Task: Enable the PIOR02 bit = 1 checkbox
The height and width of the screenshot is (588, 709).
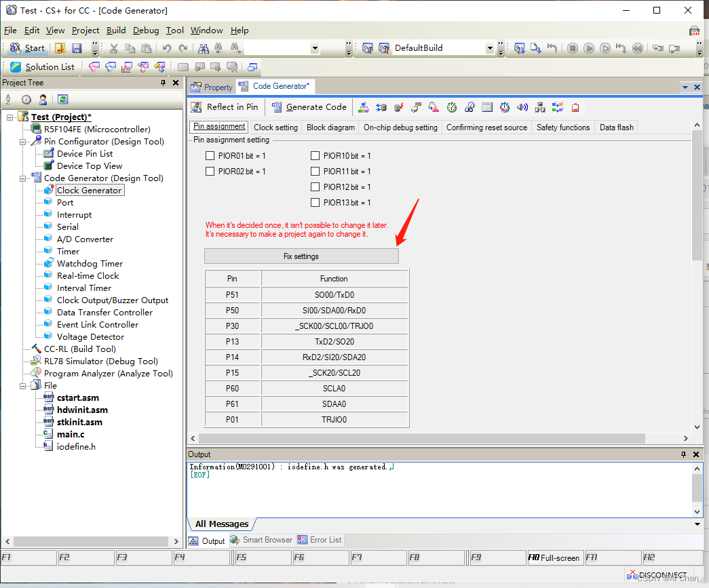Action: tap(210, 172)
